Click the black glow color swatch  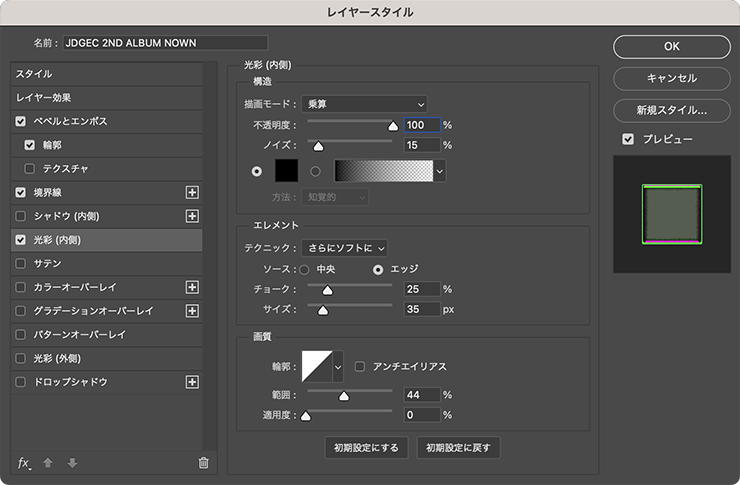tap(289, 171)
